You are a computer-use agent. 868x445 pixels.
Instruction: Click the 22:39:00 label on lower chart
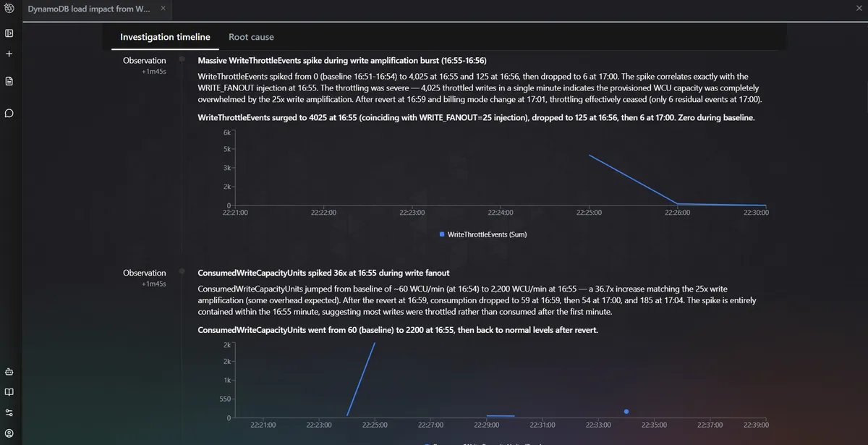[755, 425]
